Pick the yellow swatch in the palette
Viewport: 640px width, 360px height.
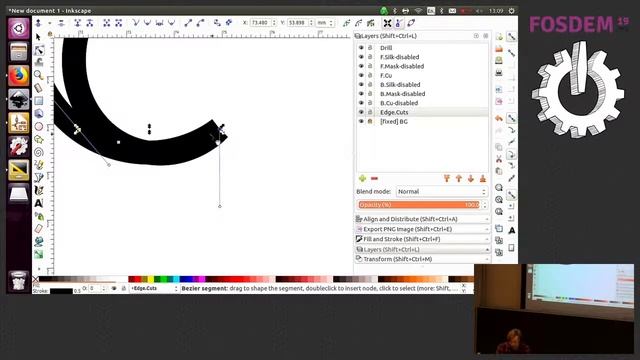[x=151, y=279]
